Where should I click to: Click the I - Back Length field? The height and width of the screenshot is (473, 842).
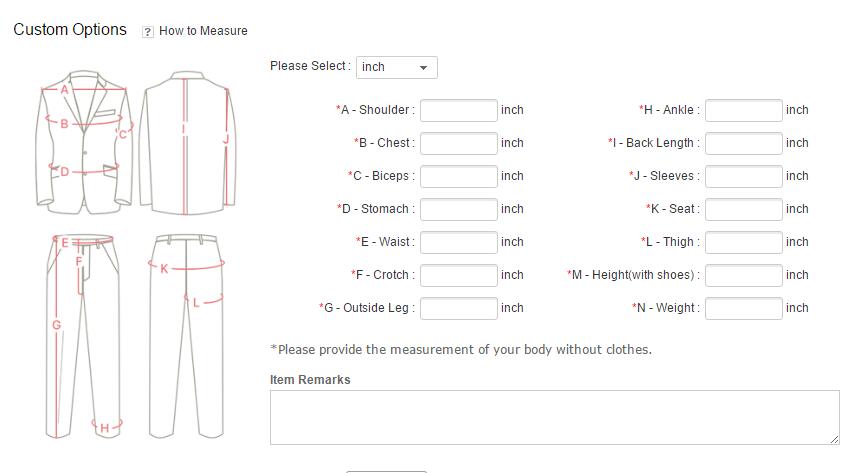coord(743,143)
